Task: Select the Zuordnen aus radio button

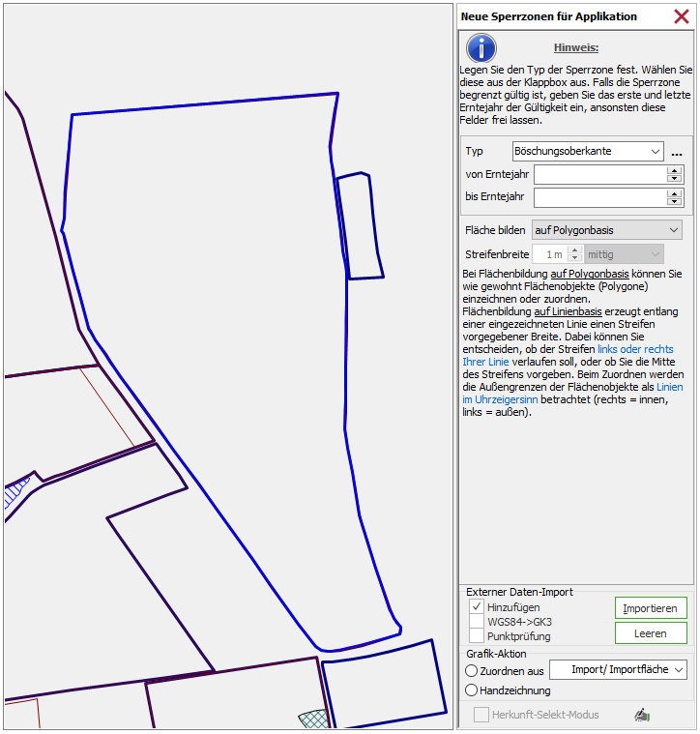Action: [x=472, y=670]
